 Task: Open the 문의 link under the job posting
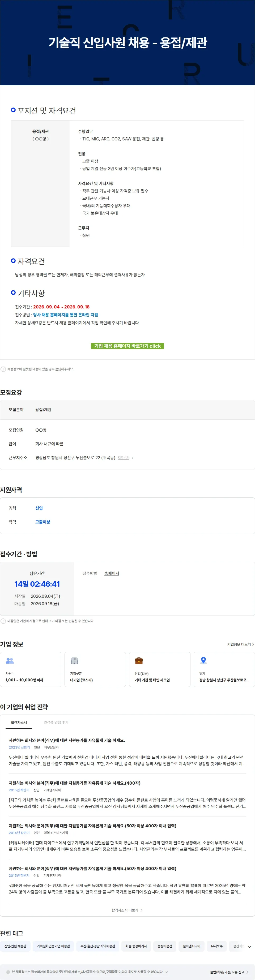[58, 369]
